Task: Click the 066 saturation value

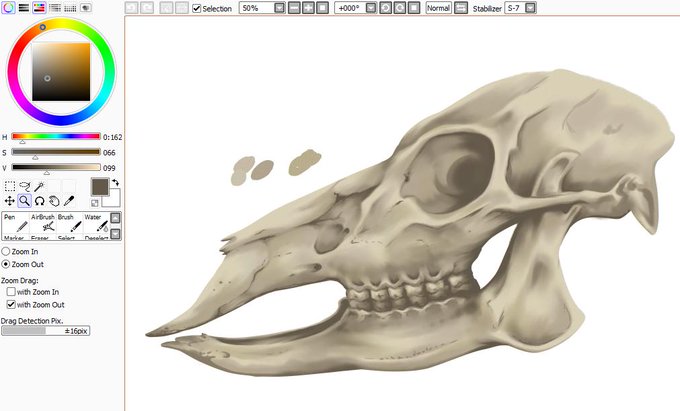Action: [109, 153]
